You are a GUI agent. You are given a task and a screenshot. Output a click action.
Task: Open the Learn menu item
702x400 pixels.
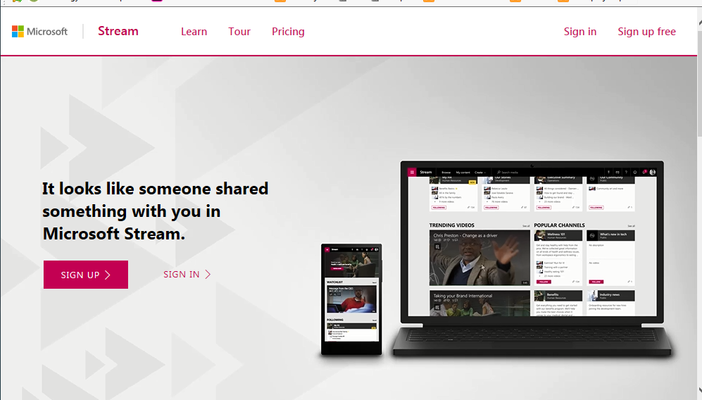tap(194, 31)
